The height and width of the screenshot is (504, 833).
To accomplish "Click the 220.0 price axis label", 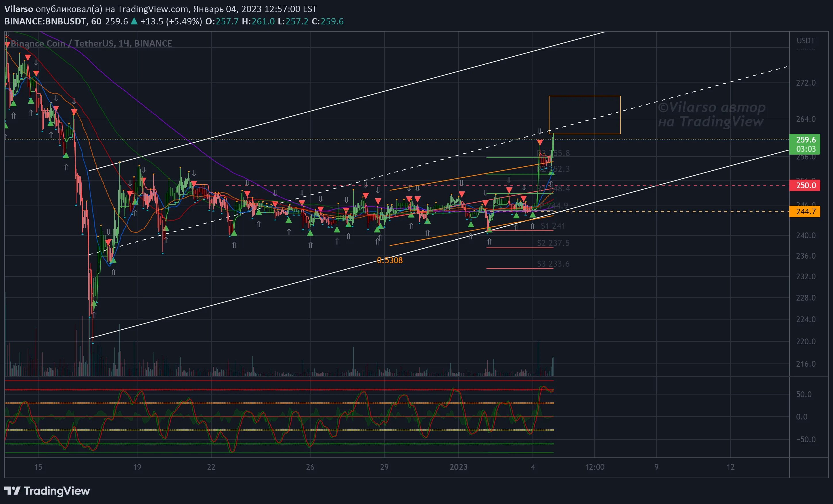I will 806,341.
